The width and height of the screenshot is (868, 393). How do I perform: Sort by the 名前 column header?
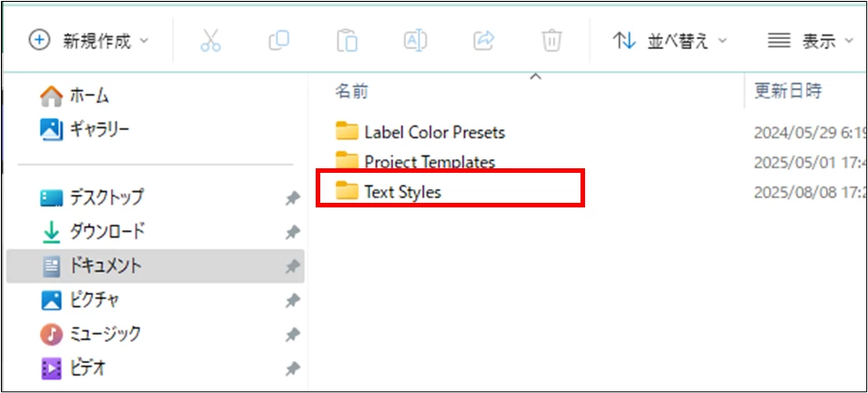click(351, 91)
